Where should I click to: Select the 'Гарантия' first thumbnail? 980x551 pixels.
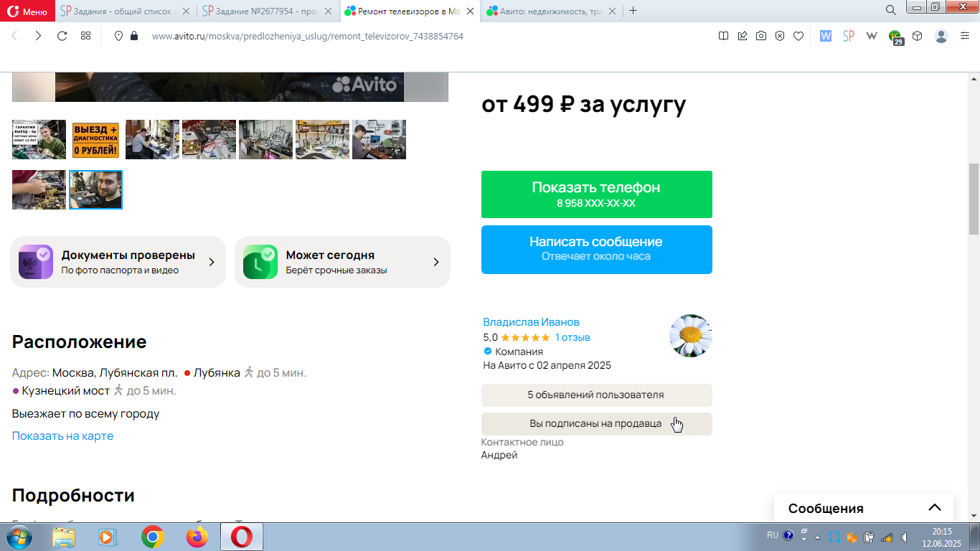pyautogui.click(x=39, y=139)
